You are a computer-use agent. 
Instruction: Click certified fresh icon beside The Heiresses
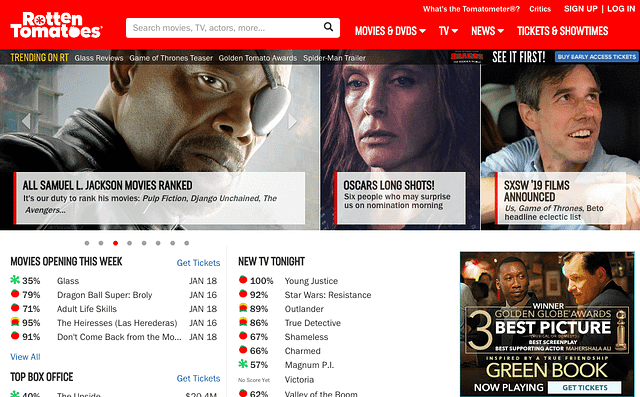coord(15,322)
